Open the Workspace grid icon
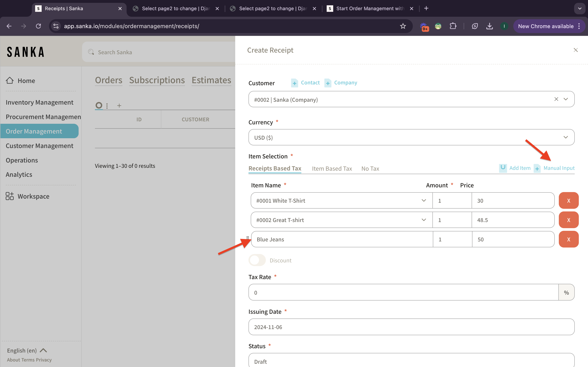Image resolution: width=588 pixels, height=367 pixels. (x=10, y=196)
